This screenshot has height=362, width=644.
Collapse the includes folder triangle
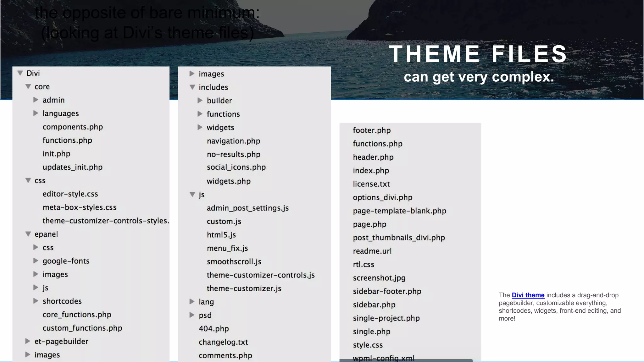192,87
